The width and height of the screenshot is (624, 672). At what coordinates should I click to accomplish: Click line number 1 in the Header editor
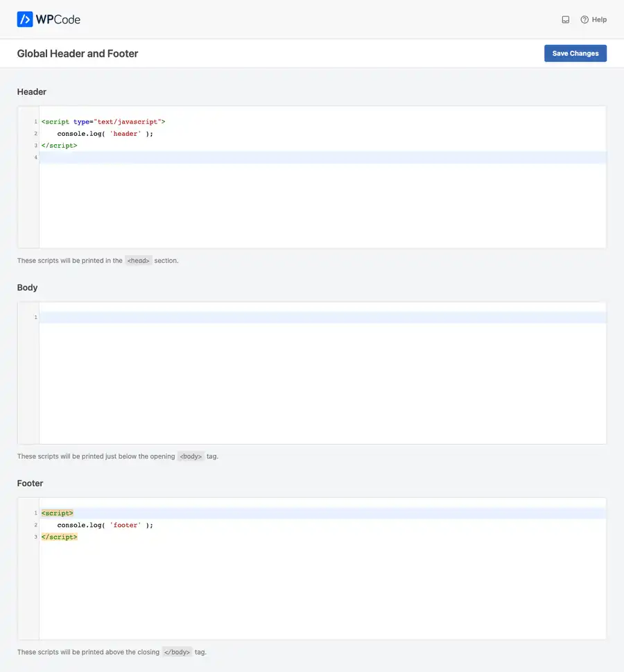click(x=35, y=121)
